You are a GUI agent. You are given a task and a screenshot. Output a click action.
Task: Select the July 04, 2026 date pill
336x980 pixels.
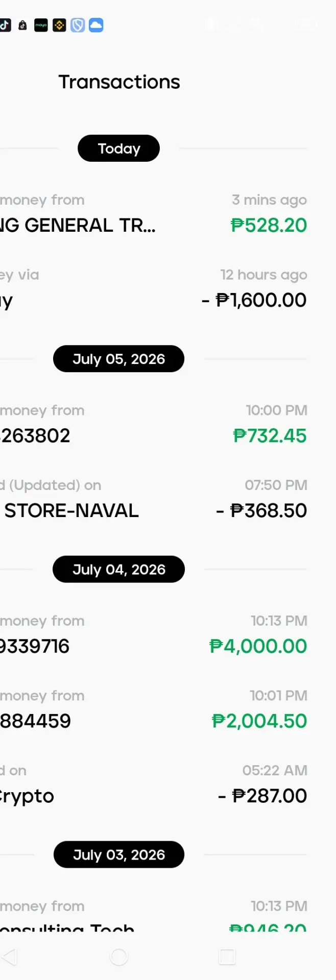point(118,569)
